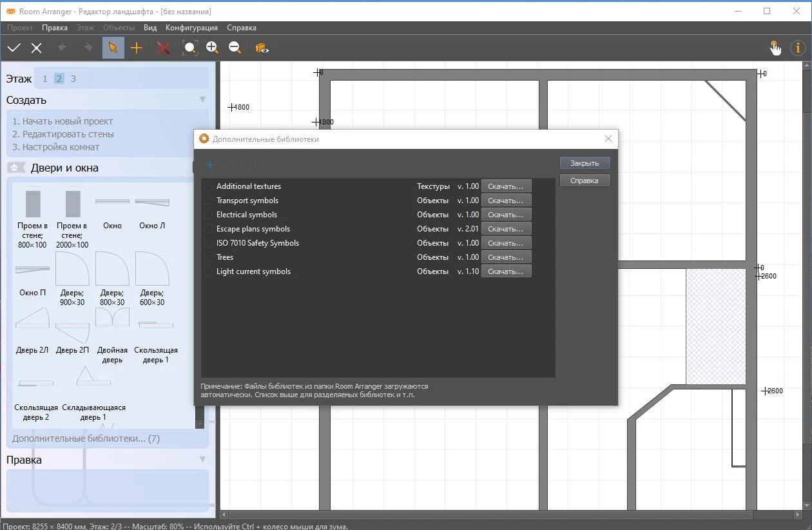Image resolution: width=812 pixels, height=530 pixels.
Task: Add a library with the blue plus
Action: click(209, 165)
